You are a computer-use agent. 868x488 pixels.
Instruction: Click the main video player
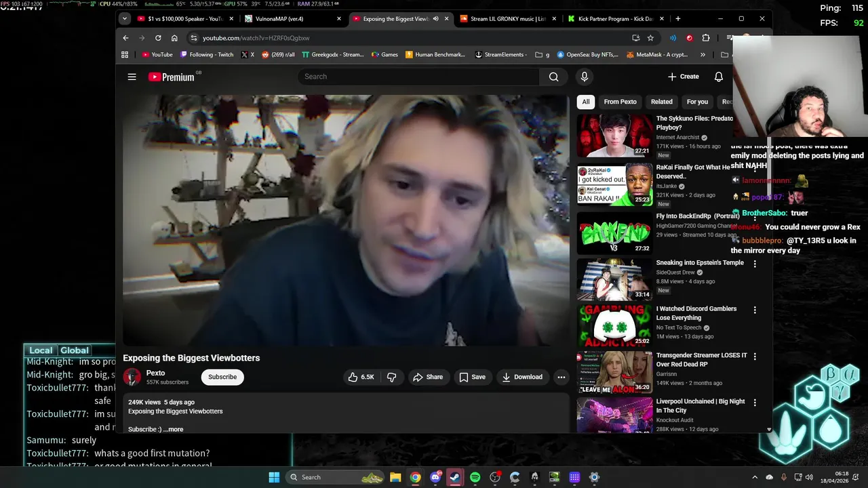click(346, 220)
